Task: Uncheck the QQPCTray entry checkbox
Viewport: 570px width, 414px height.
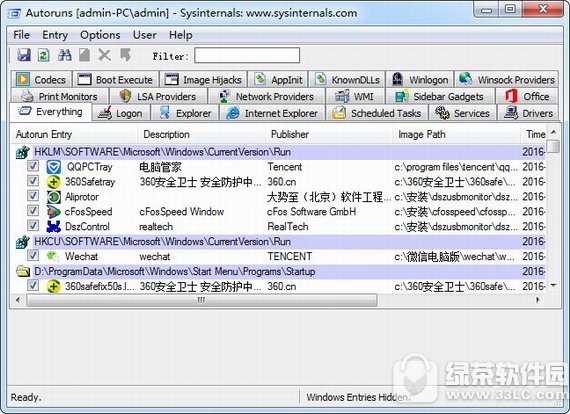Action: [x=33, y=166]
